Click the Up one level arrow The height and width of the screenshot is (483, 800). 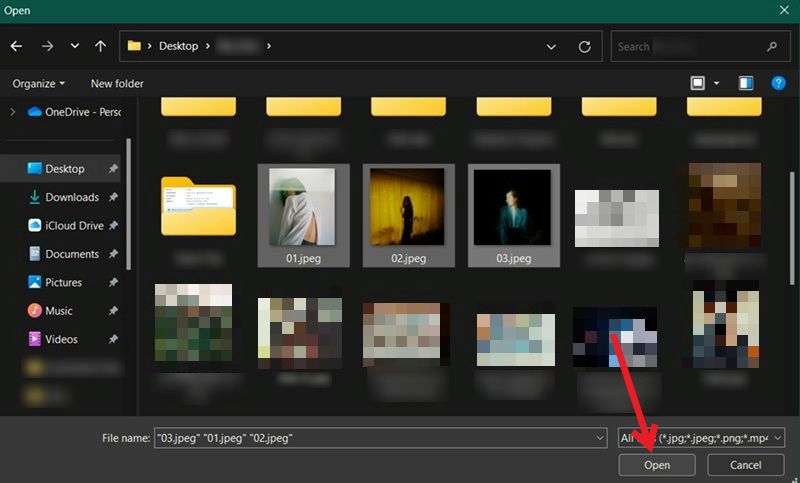100,46
